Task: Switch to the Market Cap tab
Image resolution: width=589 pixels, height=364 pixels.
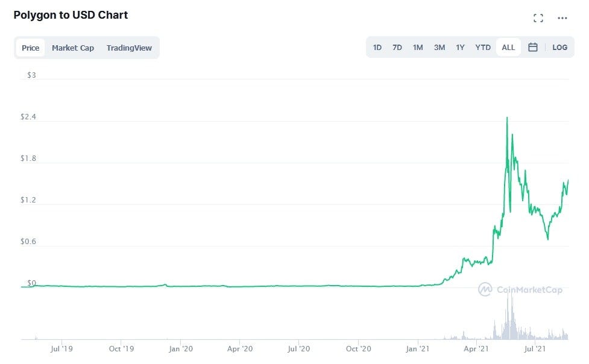Action: tap(73, 47)
